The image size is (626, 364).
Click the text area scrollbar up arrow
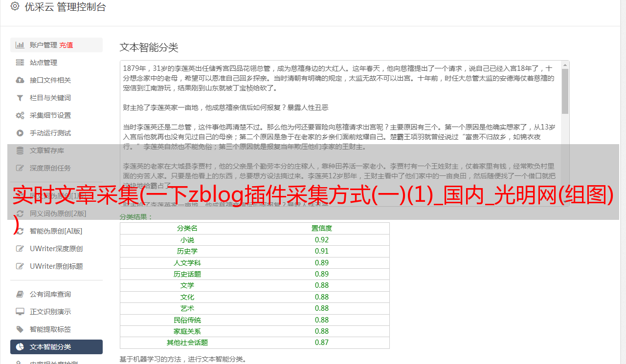coord(565,64)
